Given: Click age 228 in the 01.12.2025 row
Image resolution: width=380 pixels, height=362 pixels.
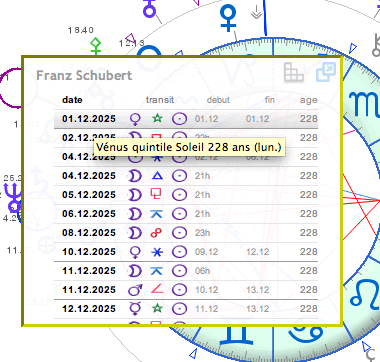Looking at the screenshot, I should pos(308,119).
